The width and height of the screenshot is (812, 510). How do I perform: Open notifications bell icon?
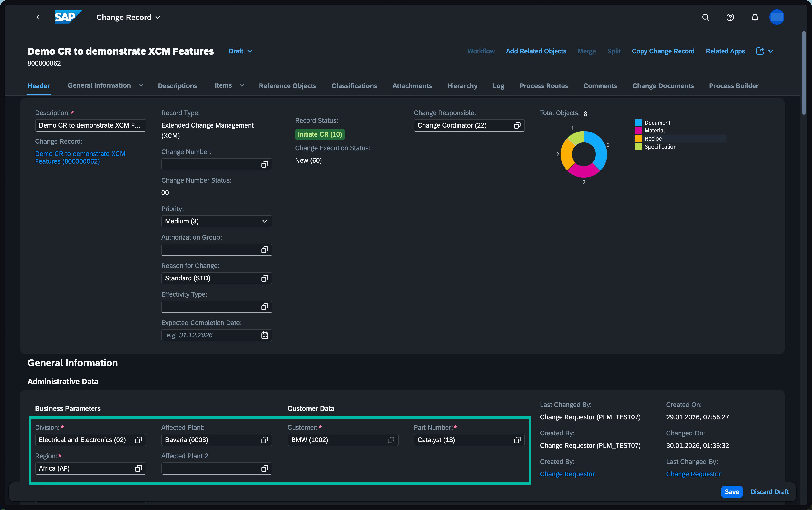tap(755, 17)
